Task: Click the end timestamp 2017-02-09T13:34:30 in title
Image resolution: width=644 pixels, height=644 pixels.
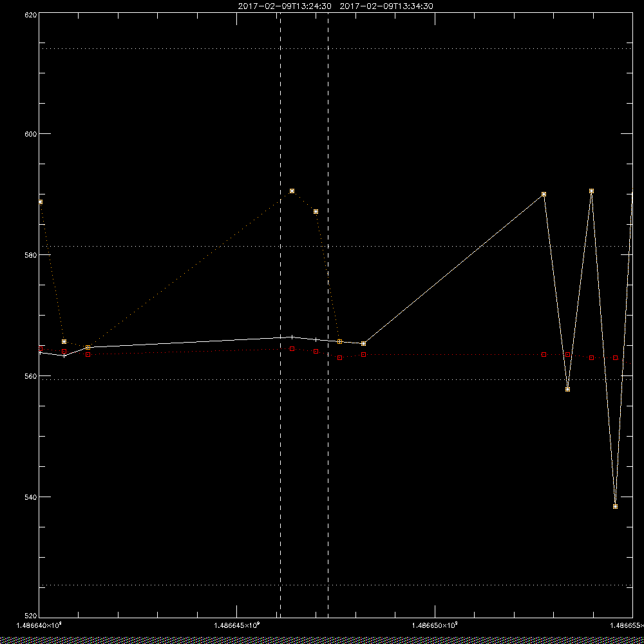Action: pyautogui.click(x=386, y=6)
